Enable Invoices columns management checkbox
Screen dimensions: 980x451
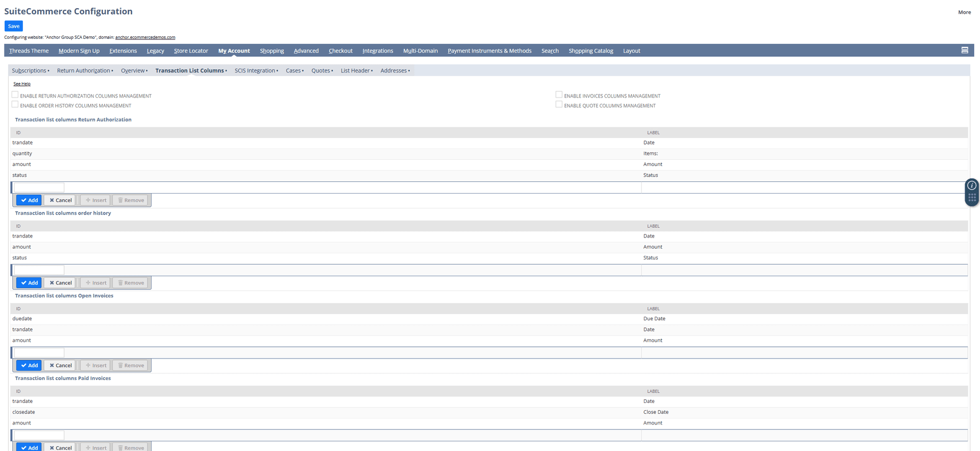point(559,95)
